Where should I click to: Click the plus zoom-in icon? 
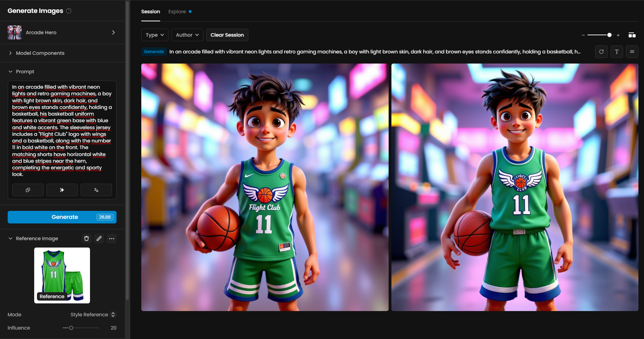click(x=618, y=35)
